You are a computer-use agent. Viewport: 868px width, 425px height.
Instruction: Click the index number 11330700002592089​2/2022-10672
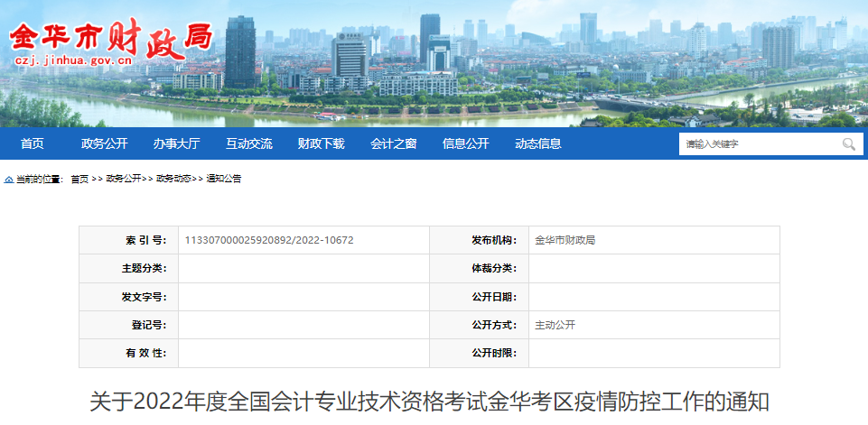pyautogui.click(x=269, y=240)
